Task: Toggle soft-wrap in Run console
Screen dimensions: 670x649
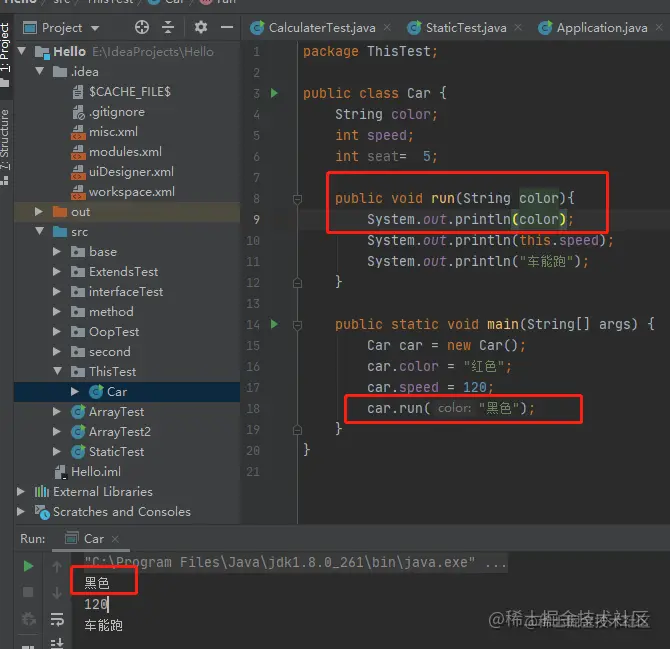Action: click(x=57, y=619)
